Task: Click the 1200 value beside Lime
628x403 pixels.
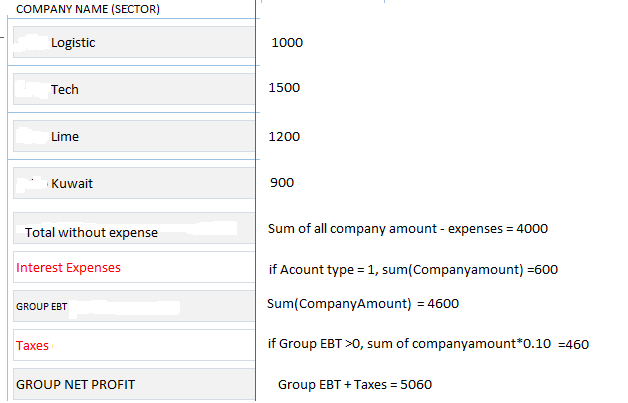Action: pos(285,137)
